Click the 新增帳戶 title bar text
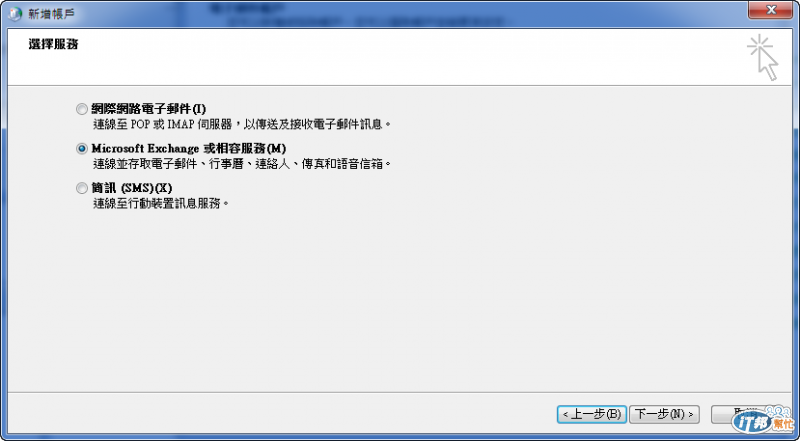The width and height of the screenshot is (800, 441). point(52,14)
